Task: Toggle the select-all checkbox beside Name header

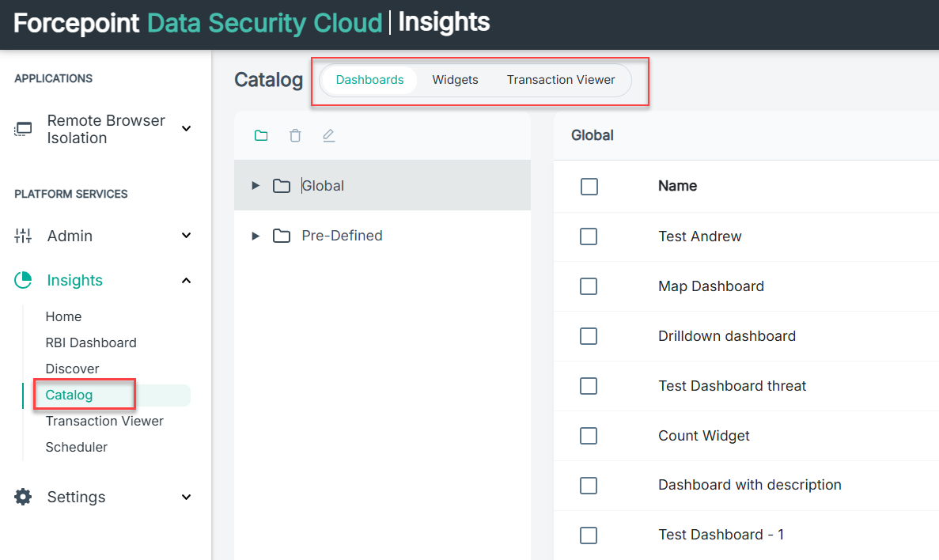Action: pyautogui.click(x=589, y=186)
